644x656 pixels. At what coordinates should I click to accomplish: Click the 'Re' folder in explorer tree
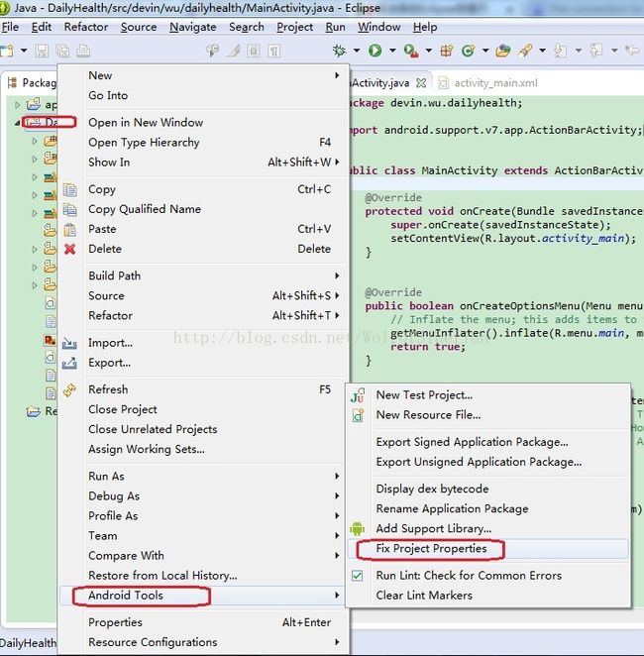pos(42,411)
